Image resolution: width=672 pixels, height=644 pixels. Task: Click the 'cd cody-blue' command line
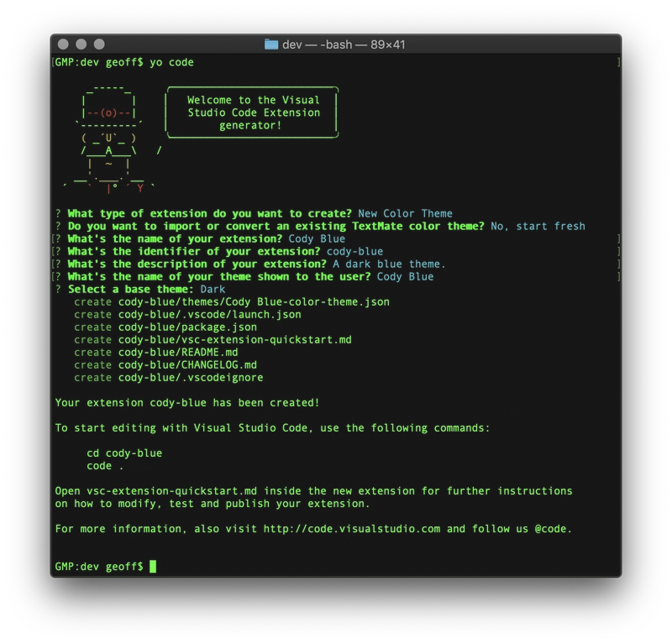(124, 453)
